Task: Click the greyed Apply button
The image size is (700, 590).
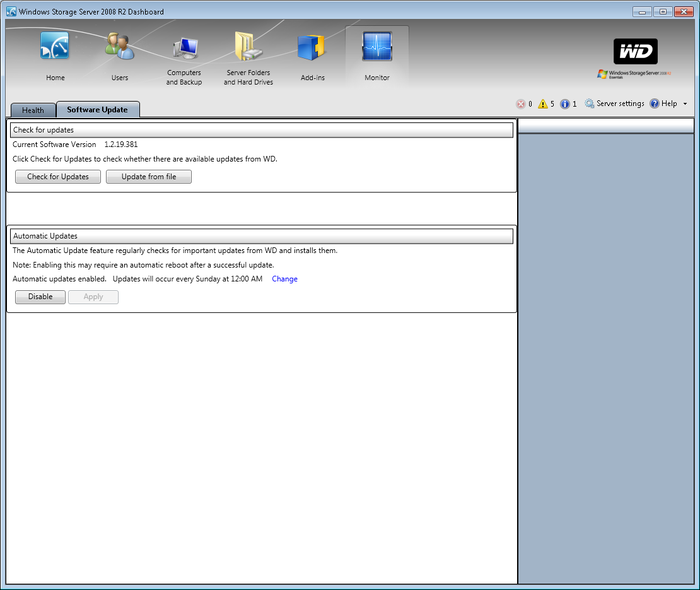Action: pyautogui.click(x=93, y=297)
